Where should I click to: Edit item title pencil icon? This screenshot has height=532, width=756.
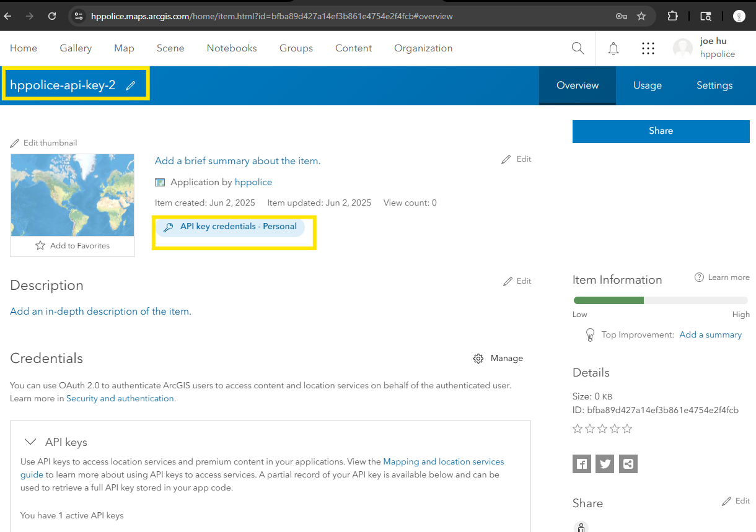(x=130, y=86)
